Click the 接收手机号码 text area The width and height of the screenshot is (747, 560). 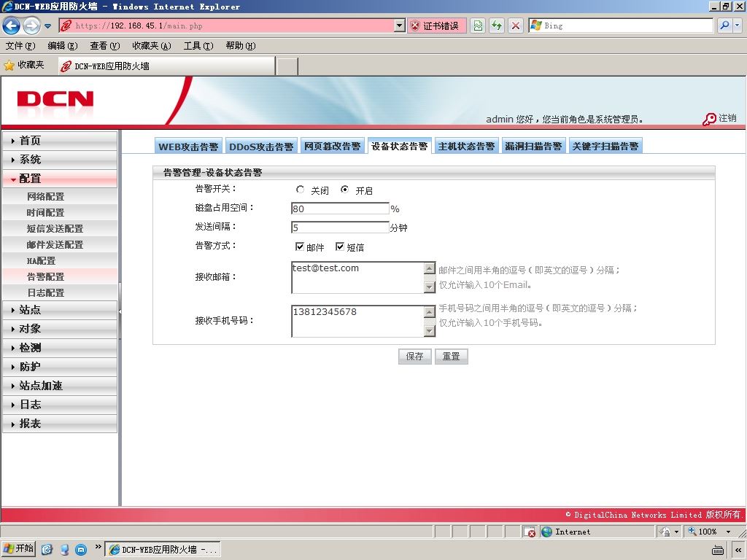coord(357,321)
